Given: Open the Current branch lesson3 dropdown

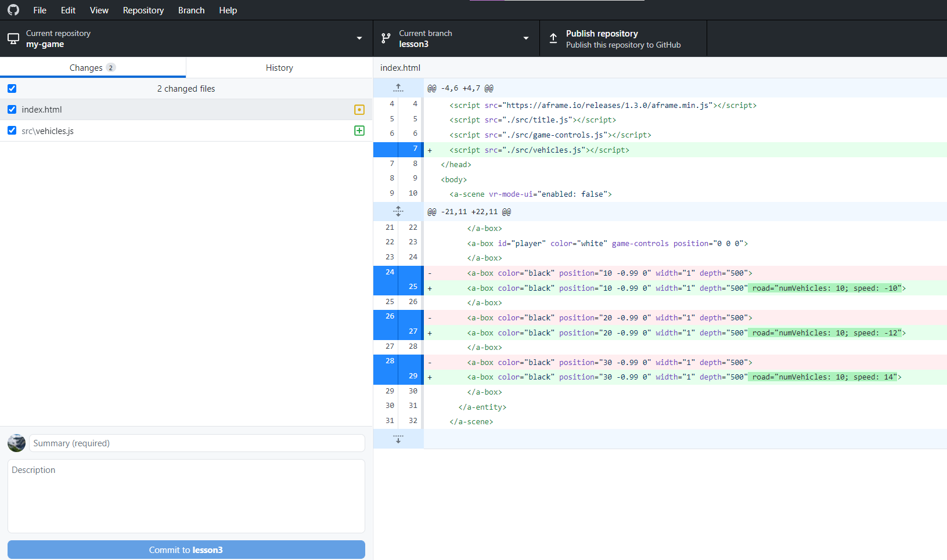Looking at the screenshot, I should [x=456, y=38].
